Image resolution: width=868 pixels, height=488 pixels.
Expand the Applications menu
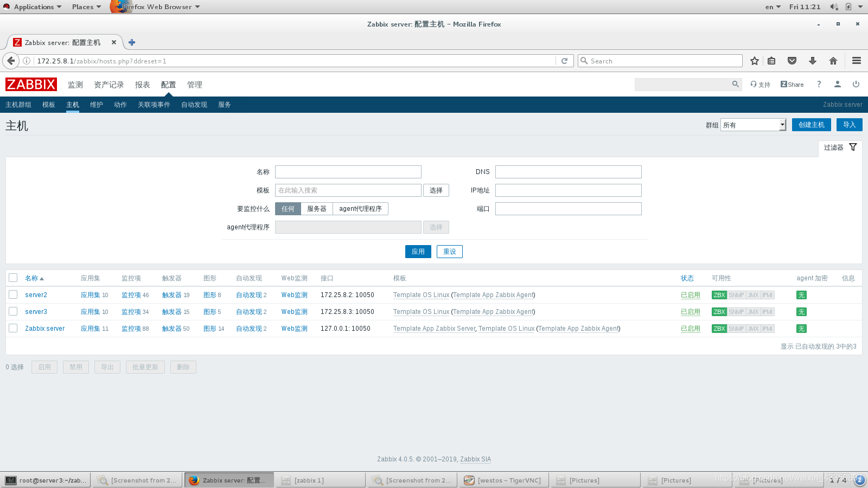[37, 7]
